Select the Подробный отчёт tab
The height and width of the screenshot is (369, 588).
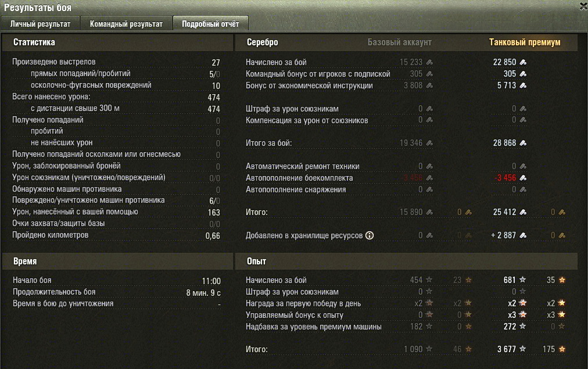210,24
